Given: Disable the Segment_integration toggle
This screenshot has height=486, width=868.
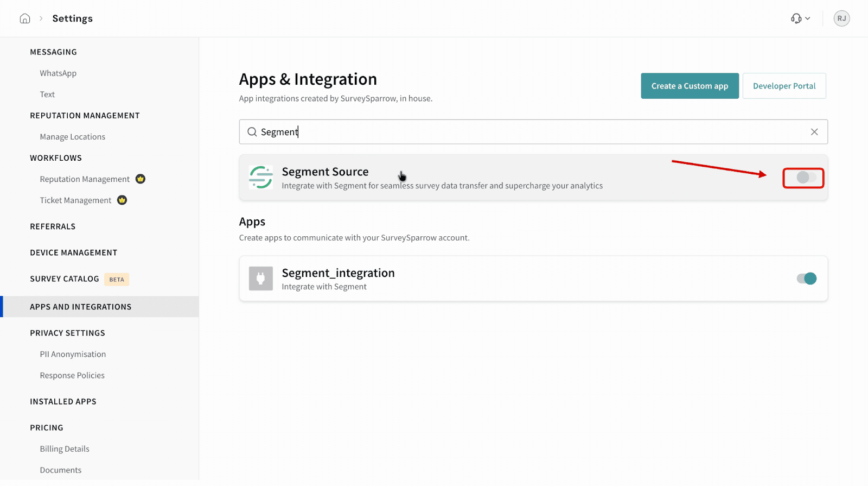Looking at the screenshot, I should pos(807,279).
